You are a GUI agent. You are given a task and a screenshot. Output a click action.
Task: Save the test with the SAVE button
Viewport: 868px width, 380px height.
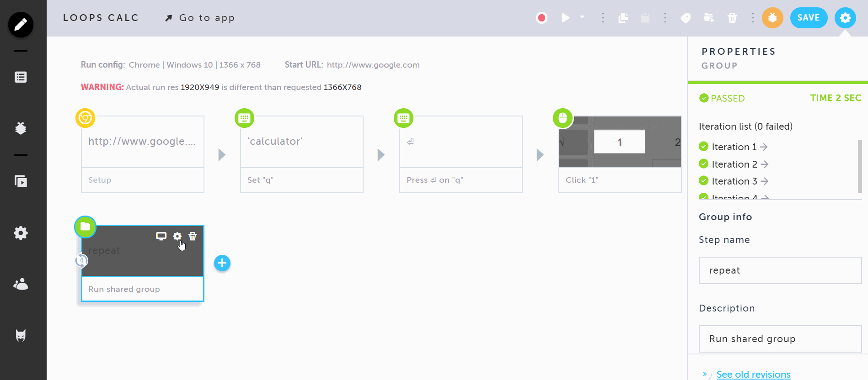point(809,18)
